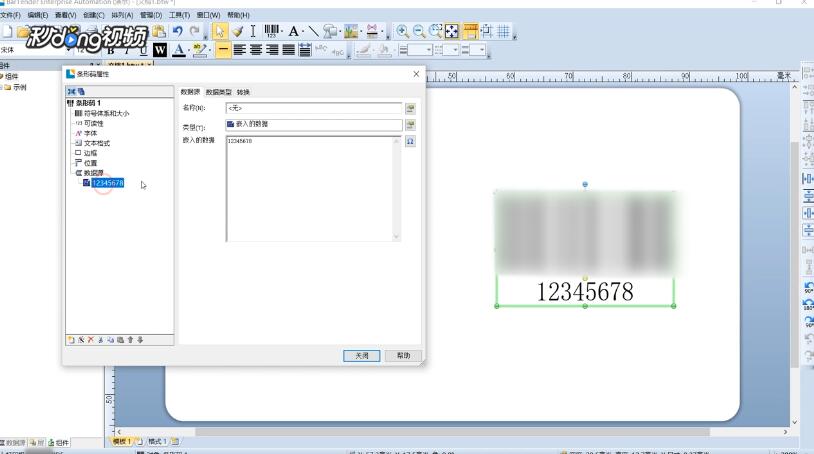Select the picture insertion tool
The height and width of the screenshot is (454, 814).
tap(351, 32)
